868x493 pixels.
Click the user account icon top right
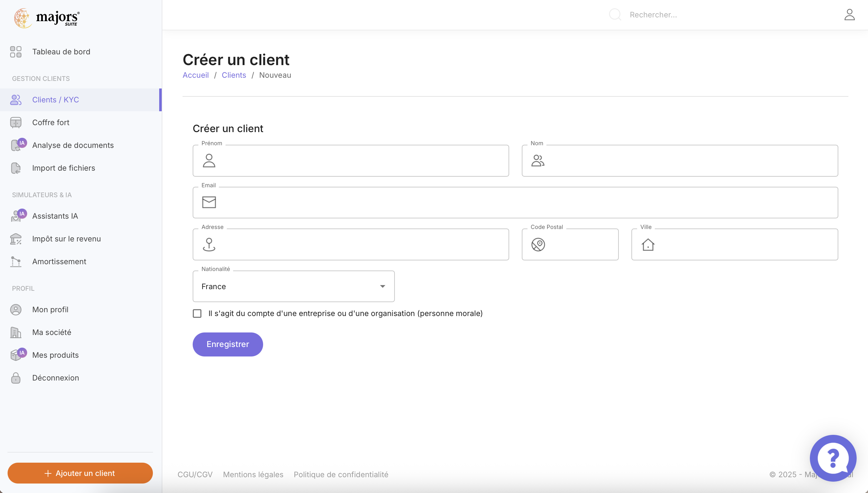tap(849, 15)
